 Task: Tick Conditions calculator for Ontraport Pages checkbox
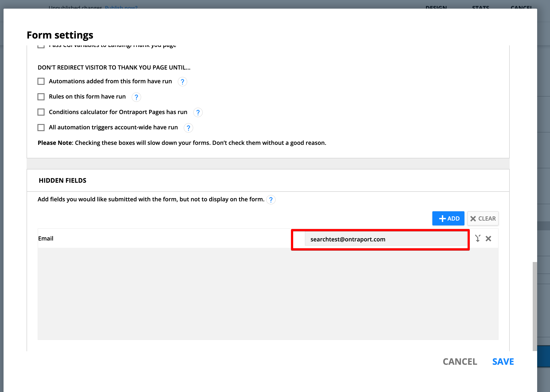(x=41, y=112)
